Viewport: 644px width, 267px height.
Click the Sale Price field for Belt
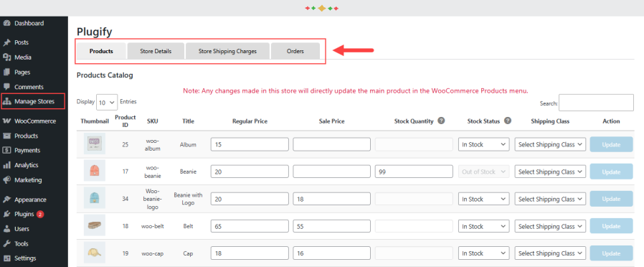pyautogui.click(x=332, y=227)
